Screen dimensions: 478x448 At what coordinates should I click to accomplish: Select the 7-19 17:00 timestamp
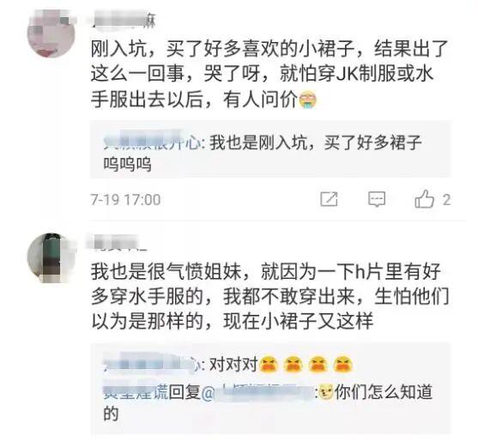pyautogui.click(x=126, y=200)
